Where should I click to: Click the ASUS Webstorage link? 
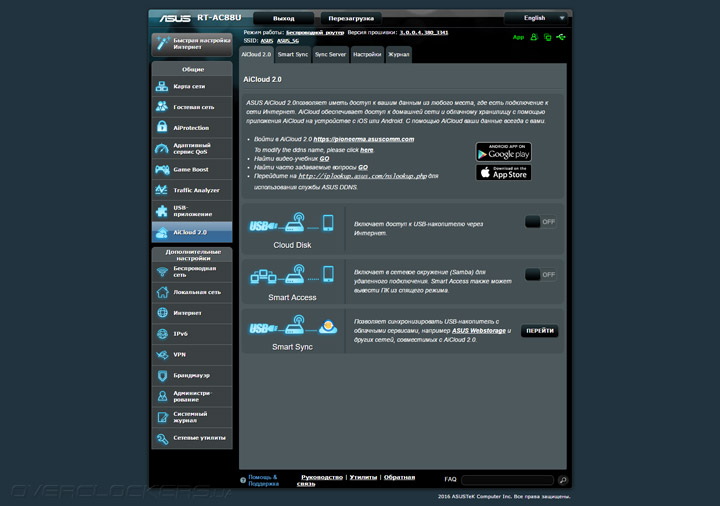[478, 331]
